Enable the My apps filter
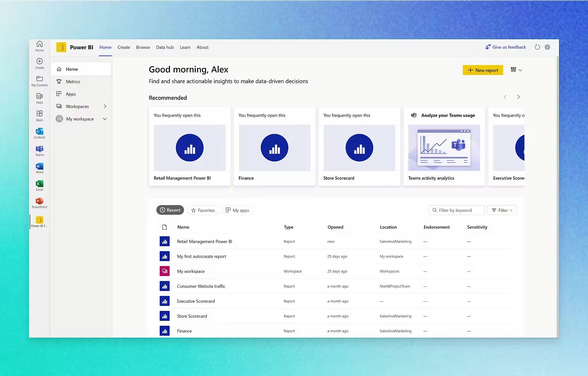Image resolution: width=588 pixels, height=376 pixels. [x=237, y=210]
